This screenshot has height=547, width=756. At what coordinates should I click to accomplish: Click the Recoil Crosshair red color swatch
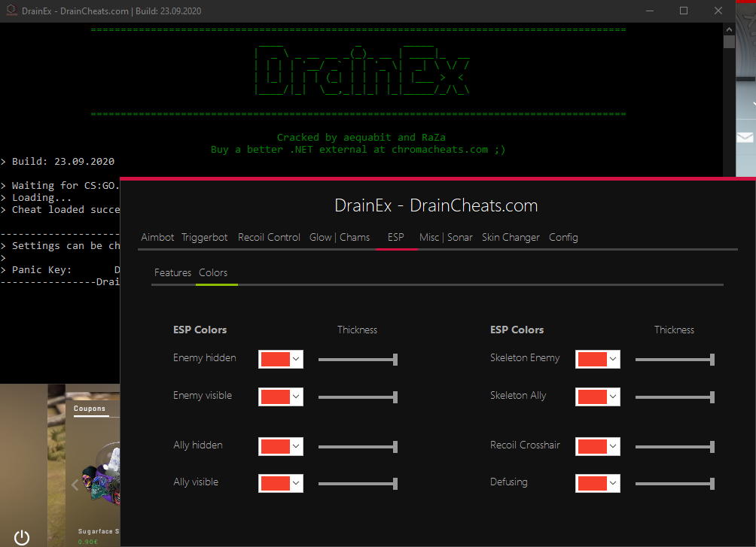click(592, 446)
